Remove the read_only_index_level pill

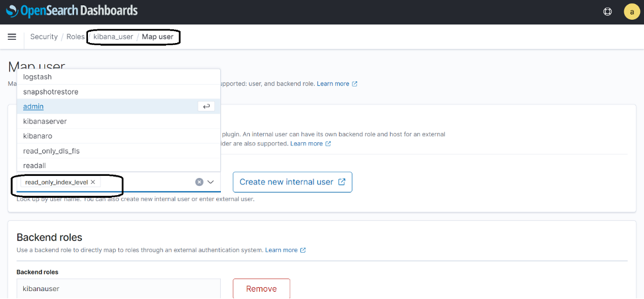coord(93,182)
